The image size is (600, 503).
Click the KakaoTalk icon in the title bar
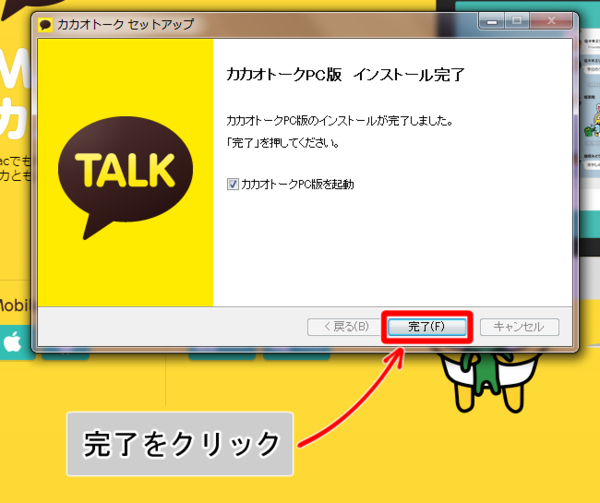point(46,25)
